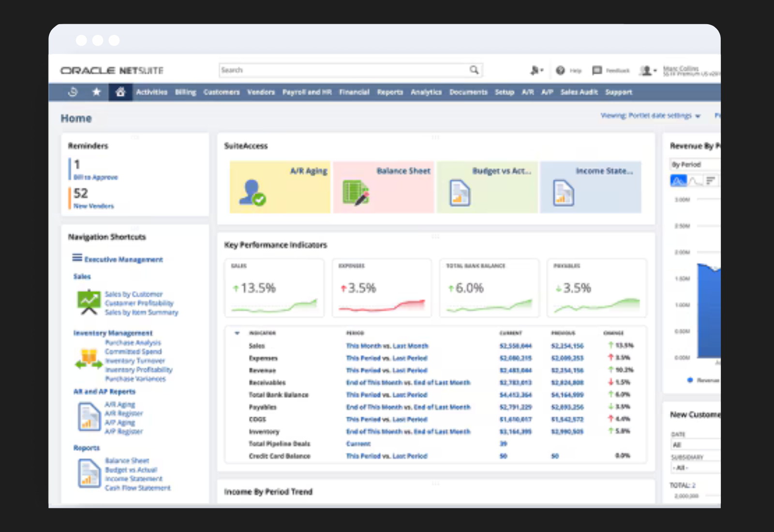Click the Total Bank Balance 6.0% card
The height and width of the screenshot is (532, 774).
coord(489,288)
